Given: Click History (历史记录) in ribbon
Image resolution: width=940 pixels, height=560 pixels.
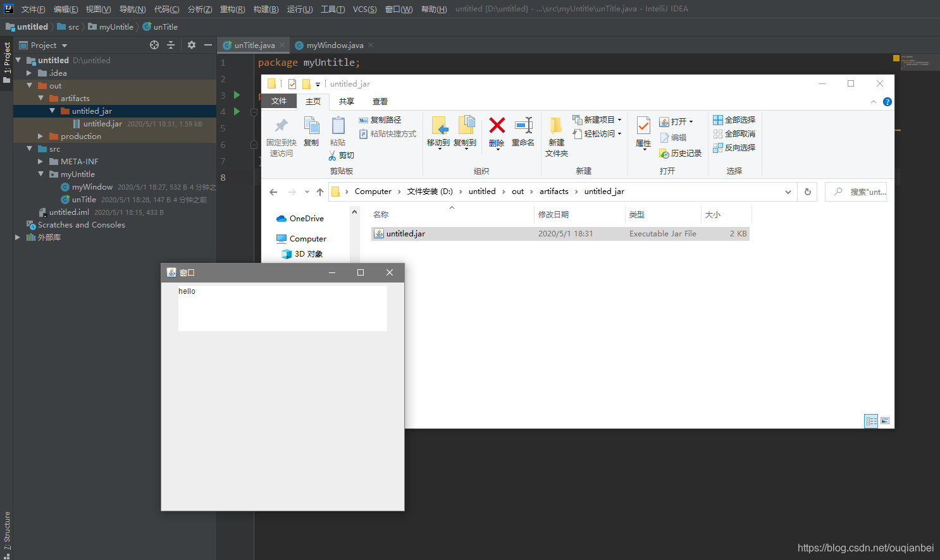Looking at the screenshot, I should pyautogui.click(x=681, y=154).
